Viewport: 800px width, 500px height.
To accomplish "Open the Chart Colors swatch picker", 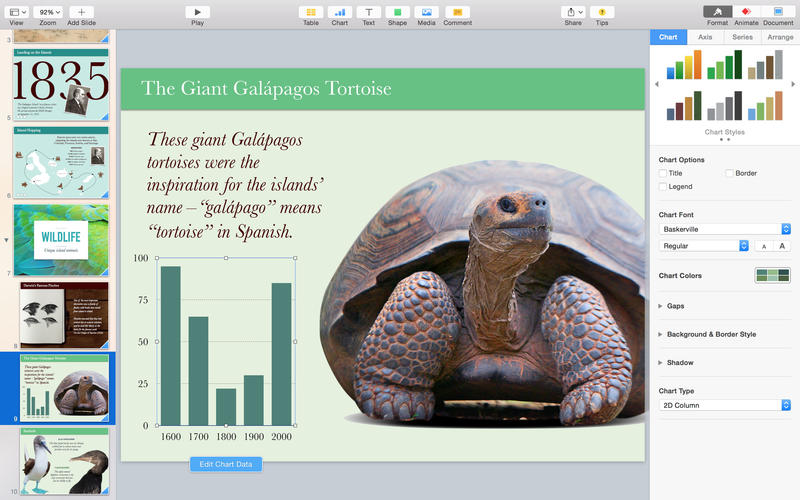I will tap(772, 276).
